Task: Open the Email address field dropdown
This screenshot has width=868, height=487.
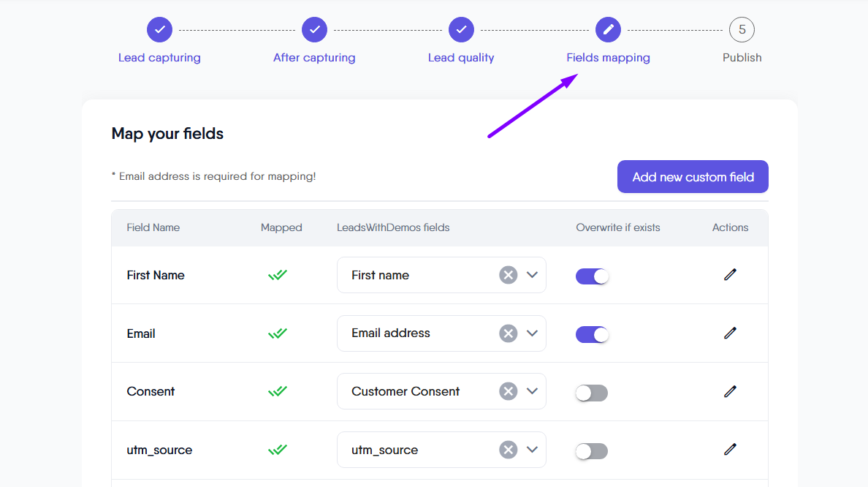Action: point(532,333)
